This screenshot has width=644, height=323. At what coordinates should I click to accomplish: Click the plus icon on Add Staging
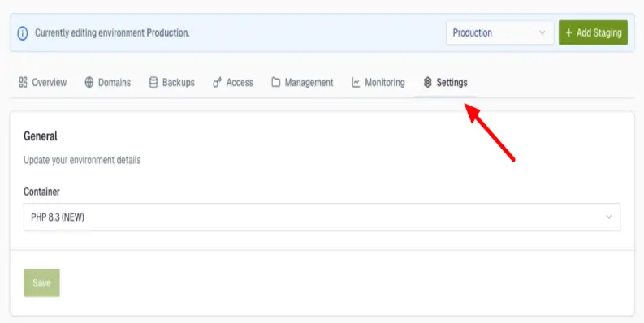point(568,32)
